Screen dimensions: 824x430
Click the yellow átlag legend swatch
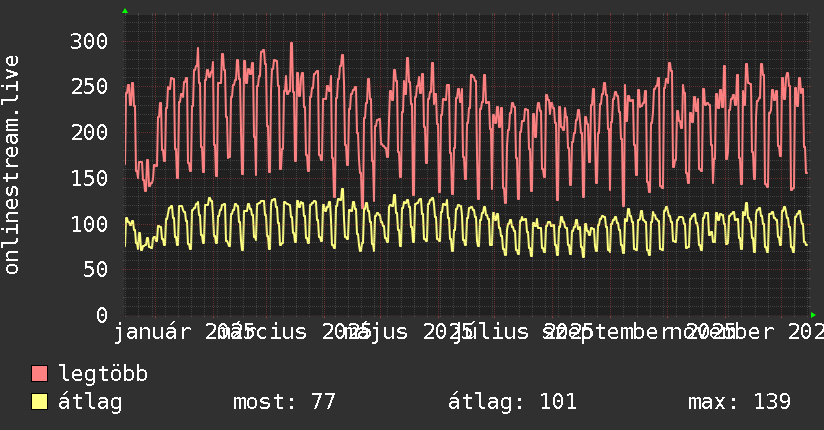point(39,401)
